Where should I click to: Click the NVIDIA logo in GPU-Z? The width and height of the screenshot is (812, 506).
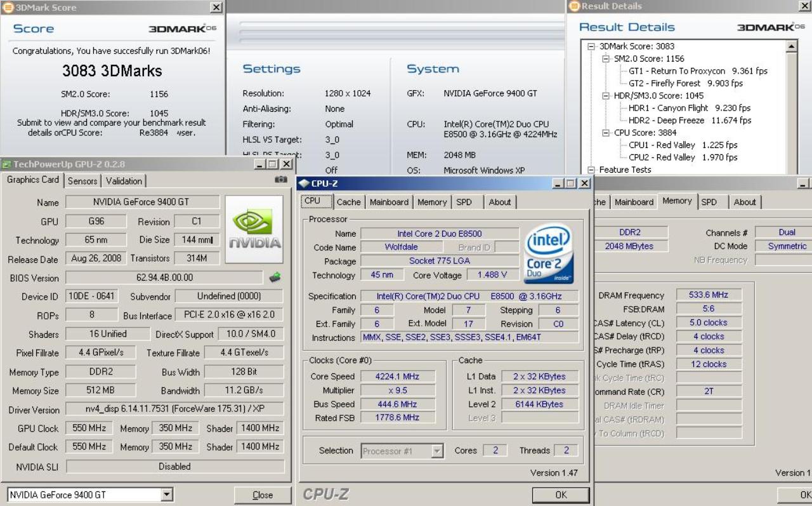tap(254, 229)
